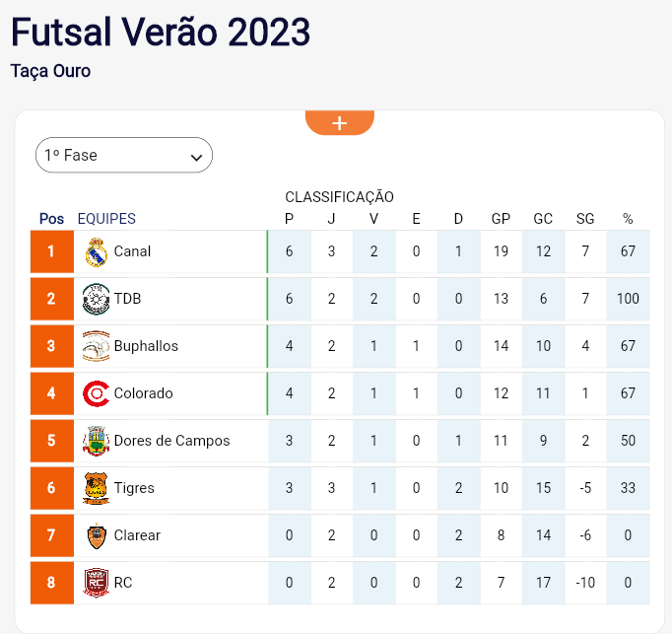Click the TDB team logo
Viewport: 672px width, 634px height.
click(96, 299)
